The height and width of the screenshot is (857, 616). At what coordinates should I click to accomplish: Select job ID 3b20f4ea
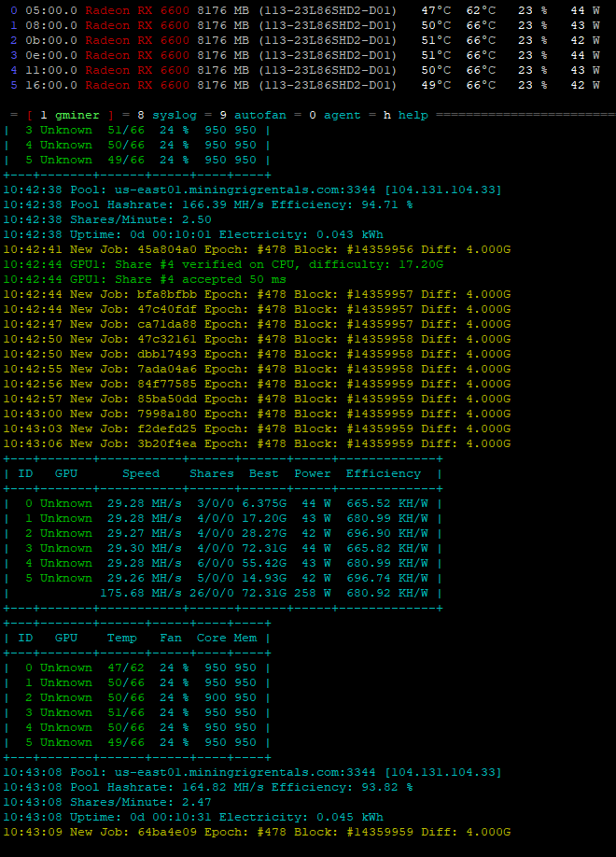(167, 443)
